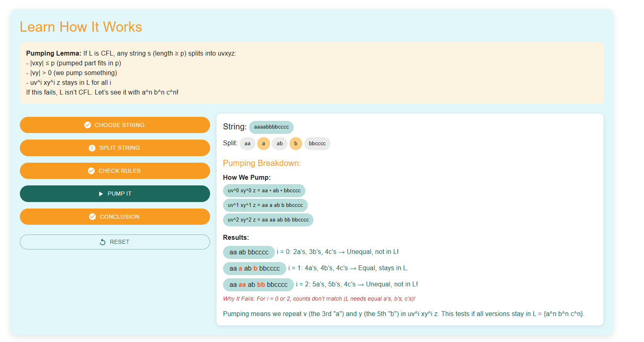Click the gray "aa" split chip

coord(247,144)
